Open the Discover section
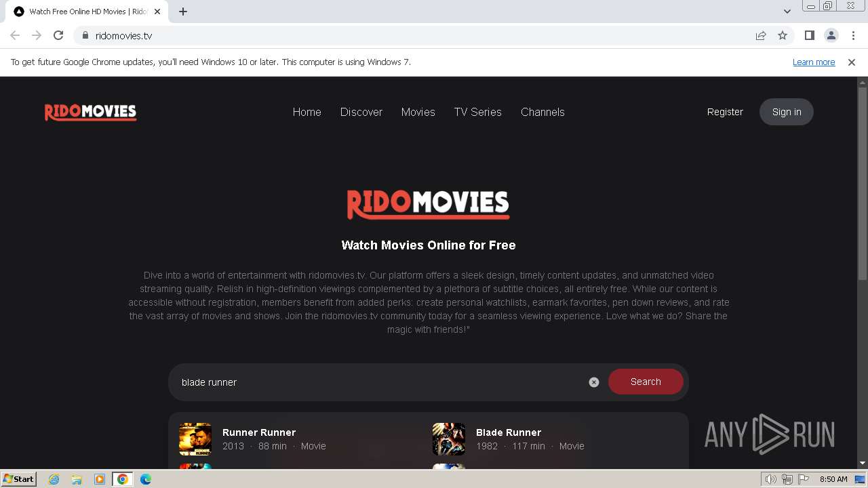The height and width of the screenshot is (488, 868). click(361, 112)
